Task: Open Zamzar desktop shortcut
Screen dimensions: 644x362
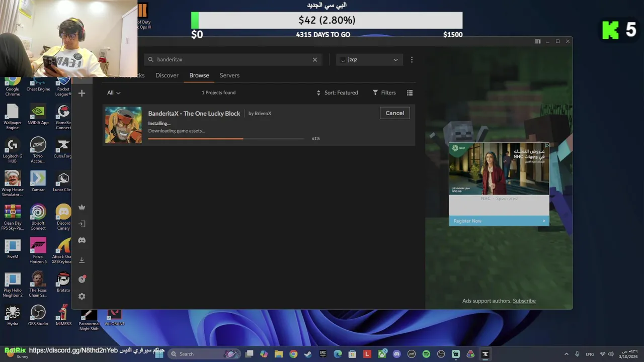Action: point(38,181)
